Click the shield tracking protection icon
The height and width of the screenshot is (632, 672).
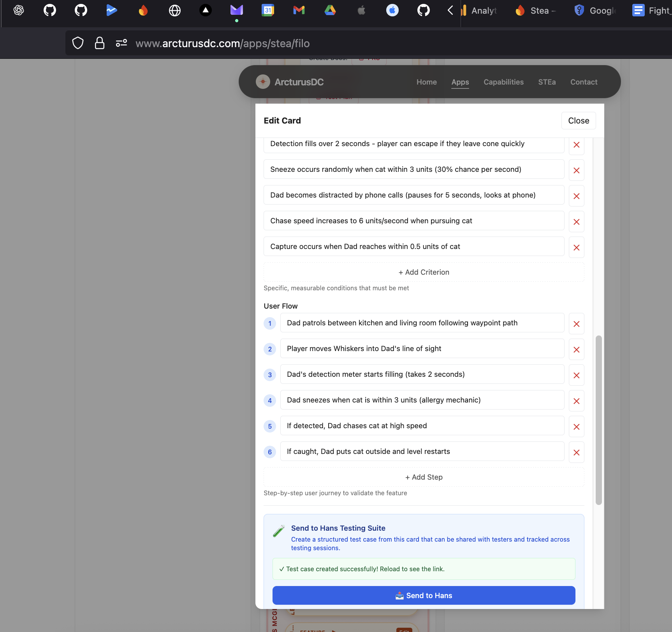click(x=78, y=43)
